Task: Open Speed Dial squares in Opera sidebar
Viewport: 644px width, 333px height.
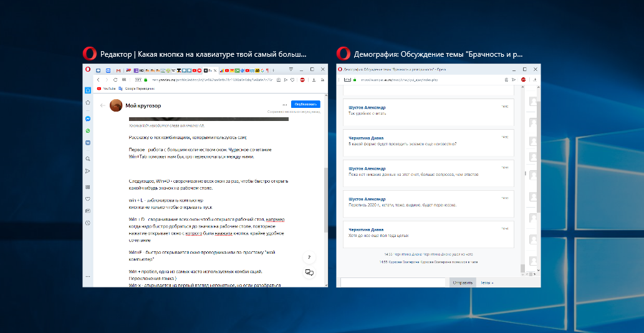Action: 88,187
